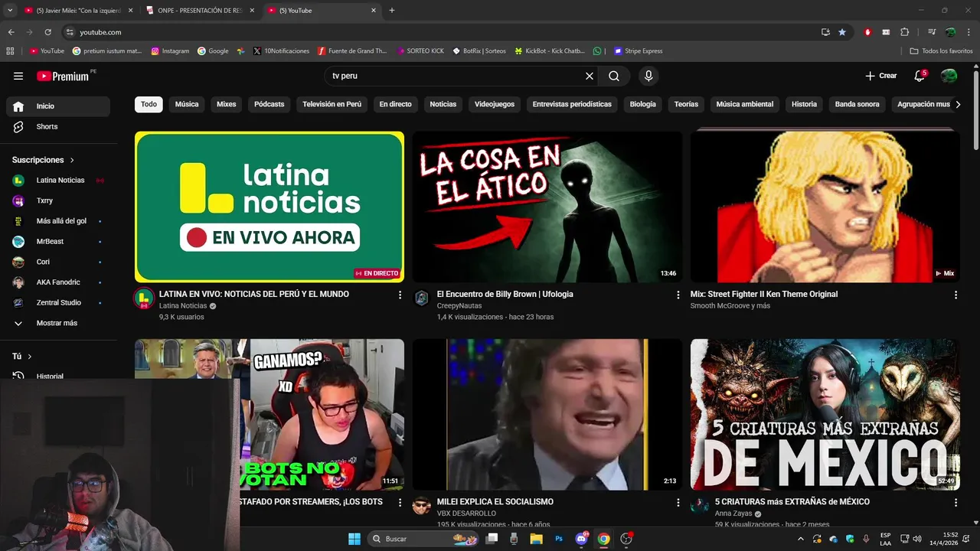The width and height of the screenshot is (980, 551).
Task: Open the notifications bell
Action: pyautogui.click(x=920, y=76)
